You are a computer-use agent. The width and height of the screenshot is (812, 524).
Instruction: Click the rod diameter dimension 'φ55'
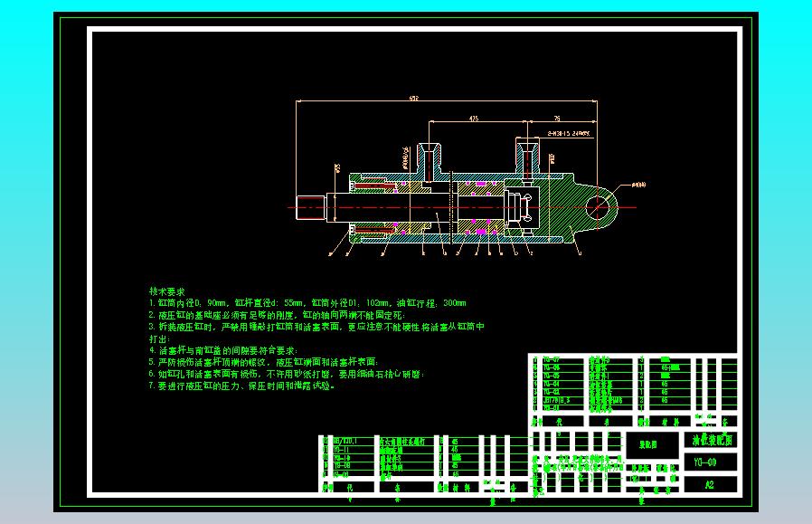tap(337, 168)
